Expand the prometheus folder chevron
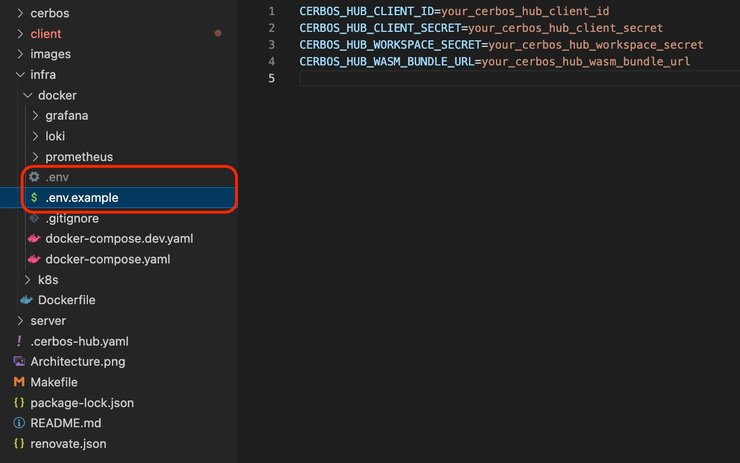The width and height of the screenshot is (740, 463). (x=35, y=157)
